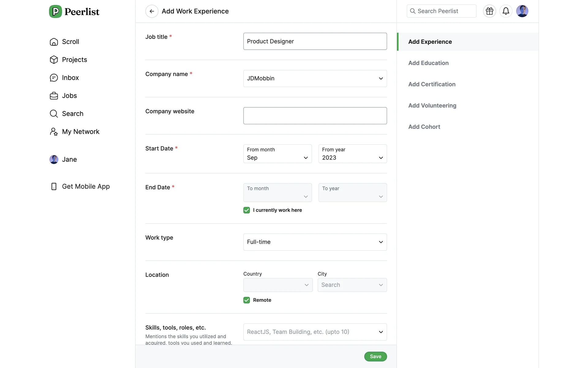Open the Work type dropdown
This screenshot has width=588, height=368.
point(315,242)
